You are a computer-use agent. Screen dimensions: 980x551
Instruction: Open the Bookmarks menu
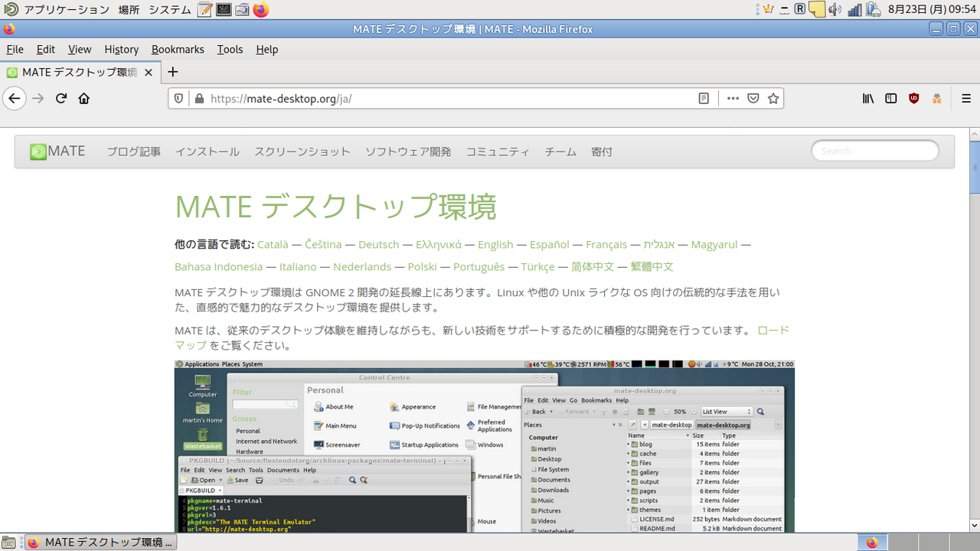[x=178, y=49]
